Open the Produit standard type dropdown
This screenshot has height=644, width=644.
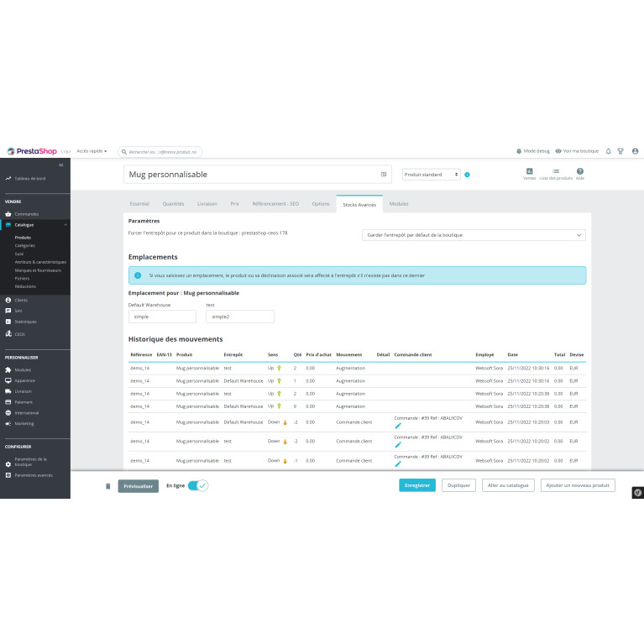point(432,175)
